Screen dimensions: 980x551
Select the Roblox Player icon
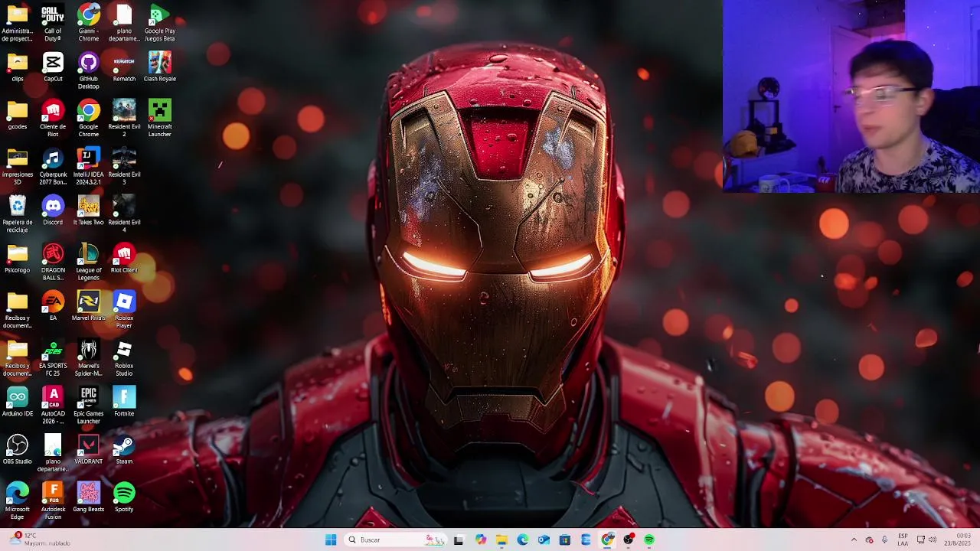click(x=124, y=310)
